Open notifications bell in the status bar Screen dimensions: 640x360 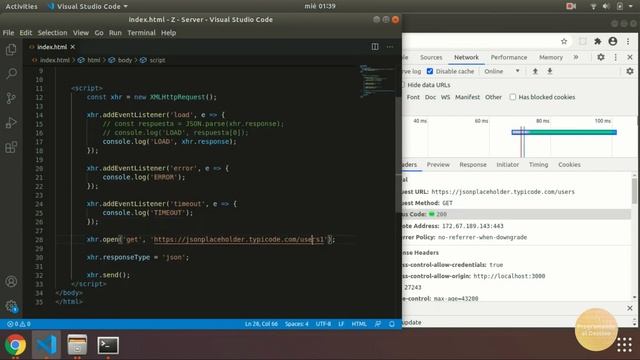coord(392,324)
